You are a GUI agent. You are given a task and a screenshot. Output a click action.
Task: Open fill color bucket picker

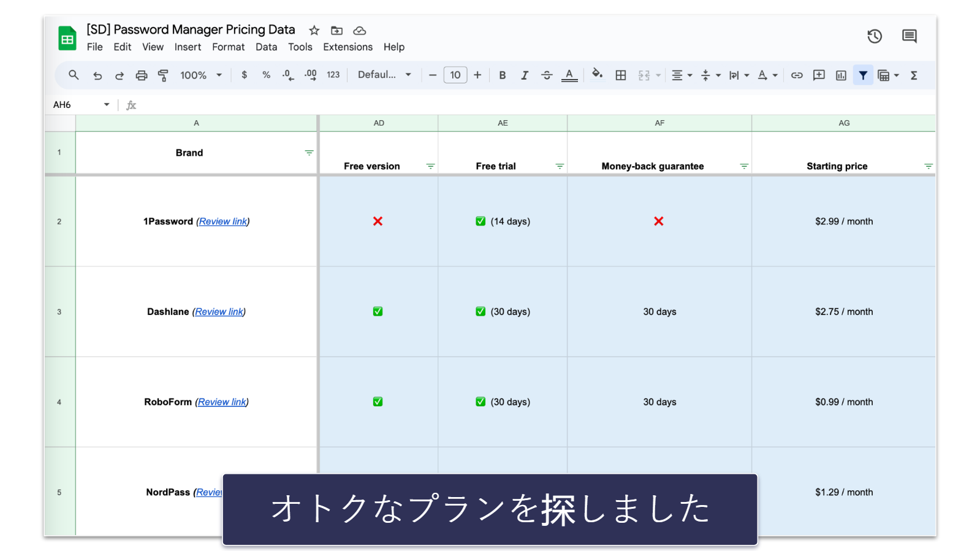click(x=597, y=74)
